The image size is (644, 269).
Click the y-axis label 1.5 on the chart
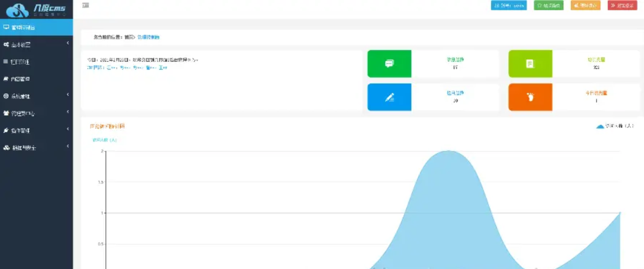[x=101, y=182]
